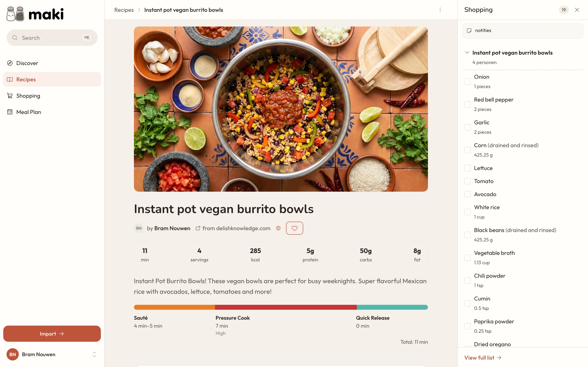The width and height of the screenshot is (588, 367).
Task: Select Recipes in the sidebar navigation
Action: (x=26, y=79)
